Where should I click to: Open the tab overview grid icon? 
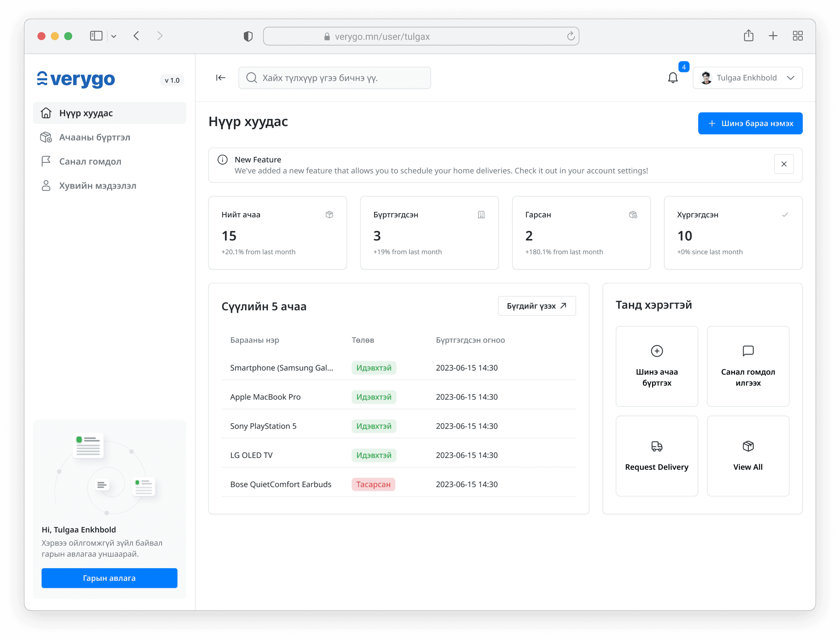[797, 36]
